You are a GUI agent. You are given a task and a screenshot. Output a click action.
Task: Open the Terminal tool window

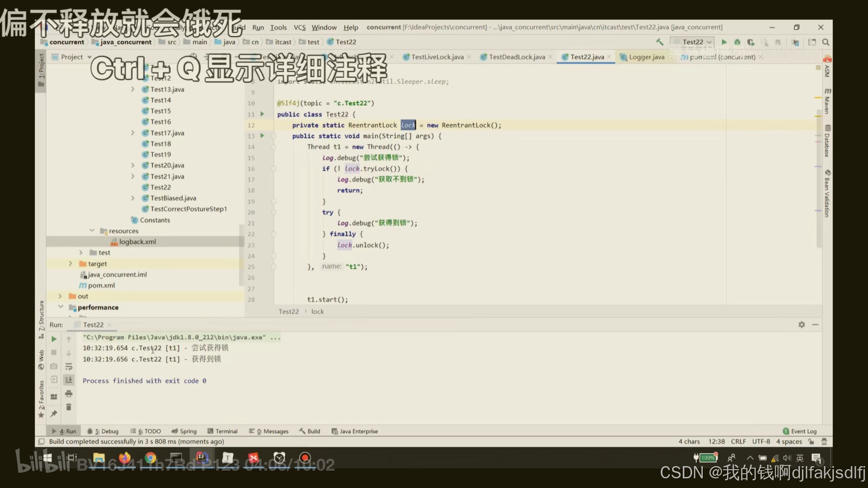pos(222,431)
